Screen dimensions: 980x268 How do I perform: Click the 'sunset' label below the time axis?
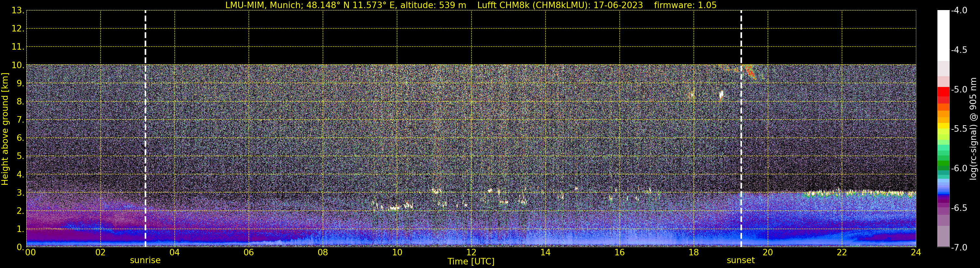[741, 261]
